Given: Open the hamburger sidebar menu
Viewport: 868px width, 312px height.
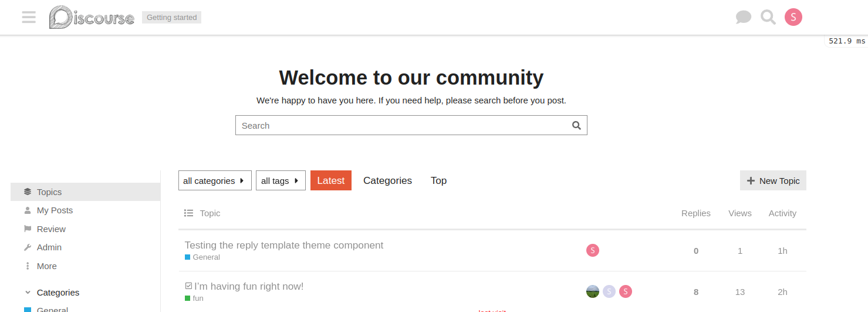Looking at the screenshot, I should (29, 17).
